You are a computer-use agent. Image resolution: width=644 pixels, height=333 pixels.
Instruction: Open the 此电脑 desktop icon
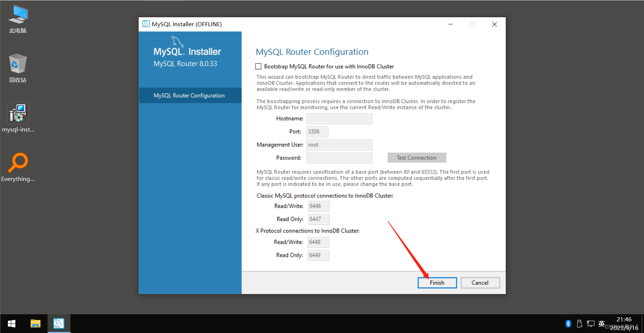pyautogui.click(x=18, y=19)
